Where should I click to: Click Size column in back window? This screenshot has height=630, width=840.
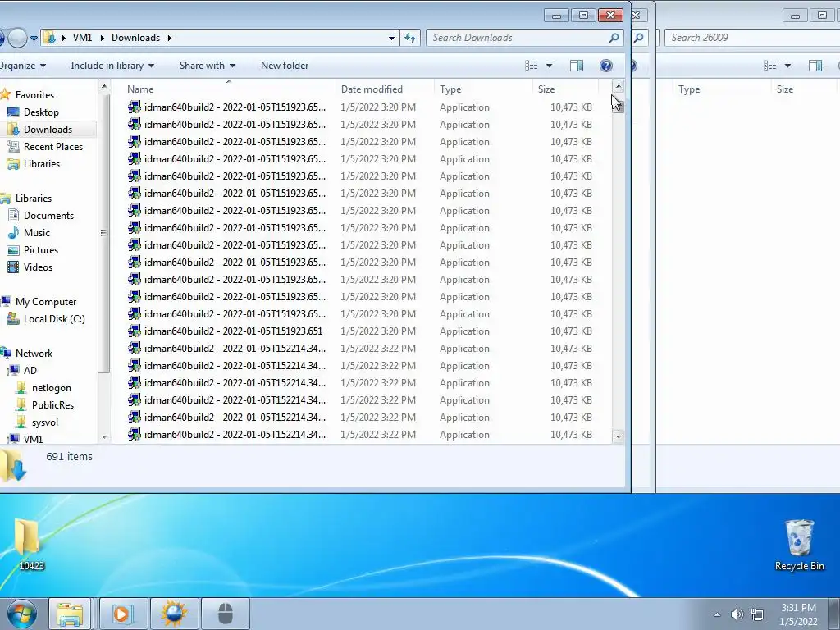tap(785, 89)
